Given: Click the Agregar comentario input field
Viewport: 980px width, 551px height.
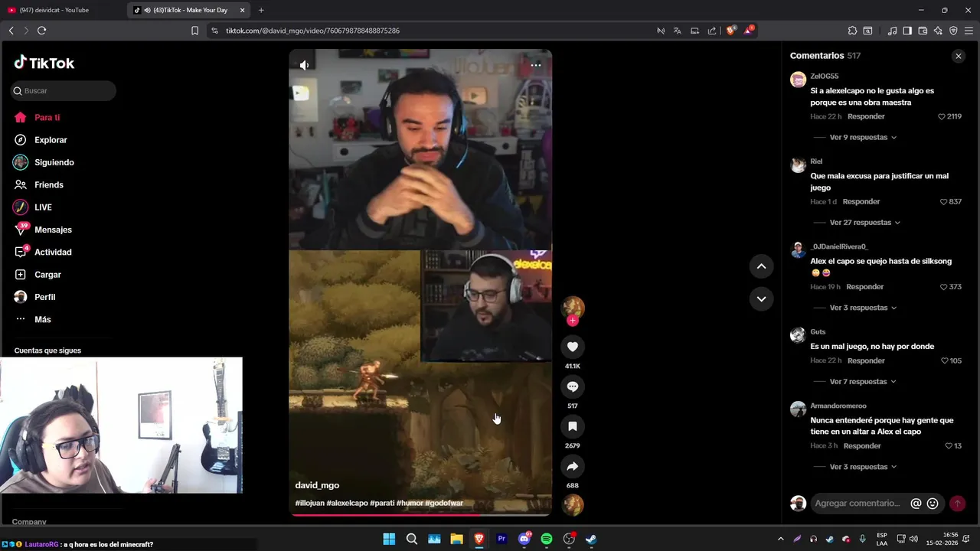Looking at the screenshot, I should [x=857, y=504].
